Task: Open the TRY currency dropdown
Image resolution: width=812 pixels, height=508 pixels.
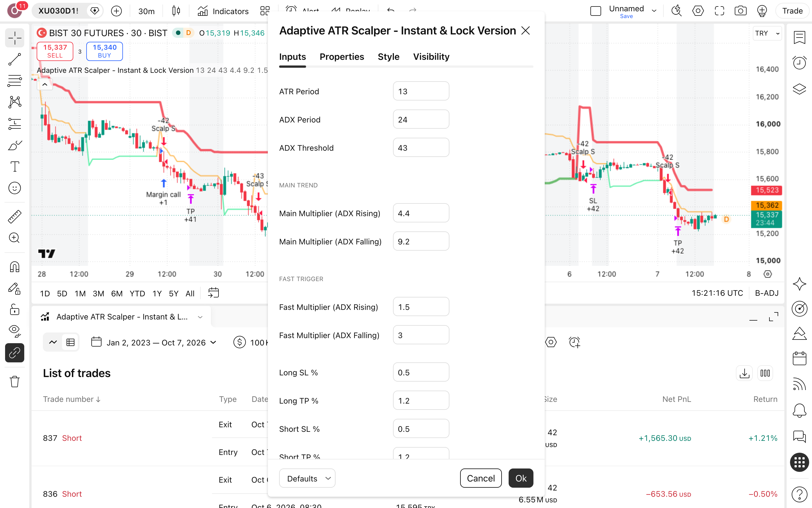Action: (x=767, y=33)
